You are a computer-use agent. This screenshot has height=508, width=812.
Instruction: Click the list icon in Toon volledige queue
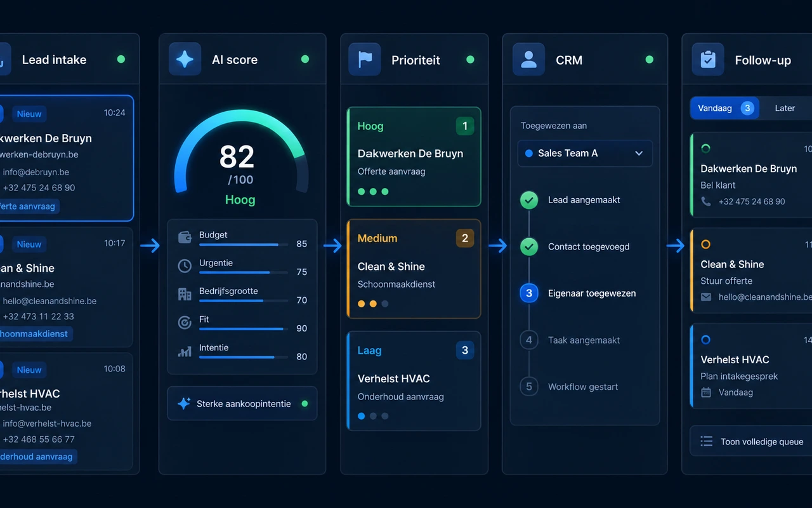coord(706,441)
